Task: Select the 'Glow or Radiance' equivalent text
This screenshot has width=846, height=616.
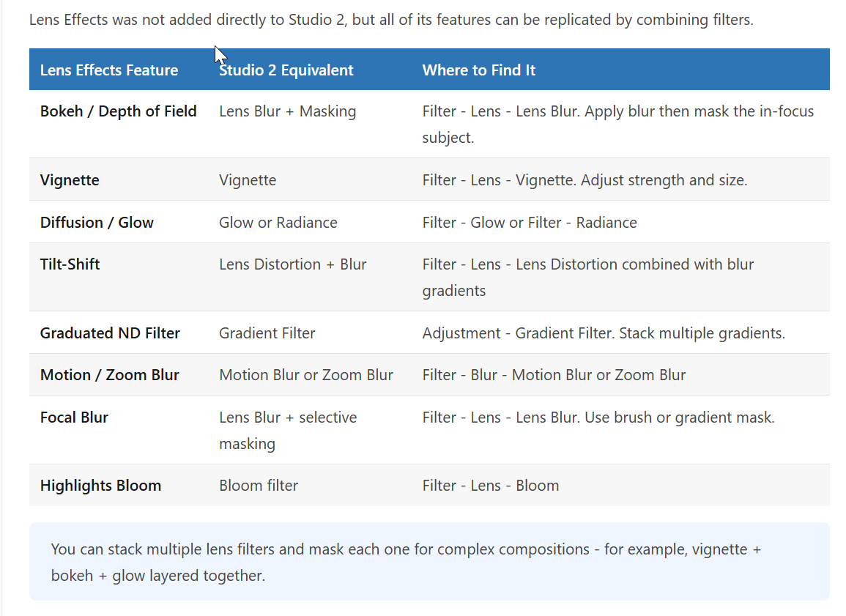Action: click(x=278, y=222)
